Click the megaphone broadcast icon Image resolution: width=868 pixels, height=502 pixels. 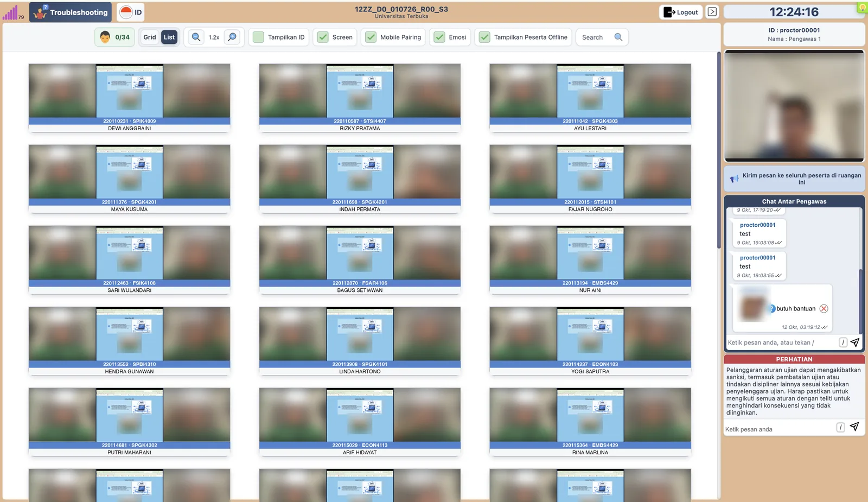point(734,179)
